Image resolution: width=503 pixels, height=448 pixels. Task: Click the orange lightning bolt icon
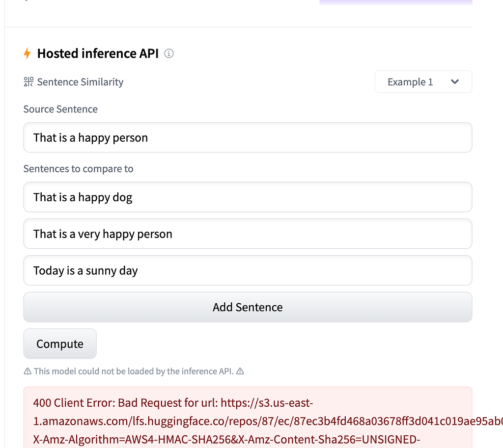click(28, 53)
